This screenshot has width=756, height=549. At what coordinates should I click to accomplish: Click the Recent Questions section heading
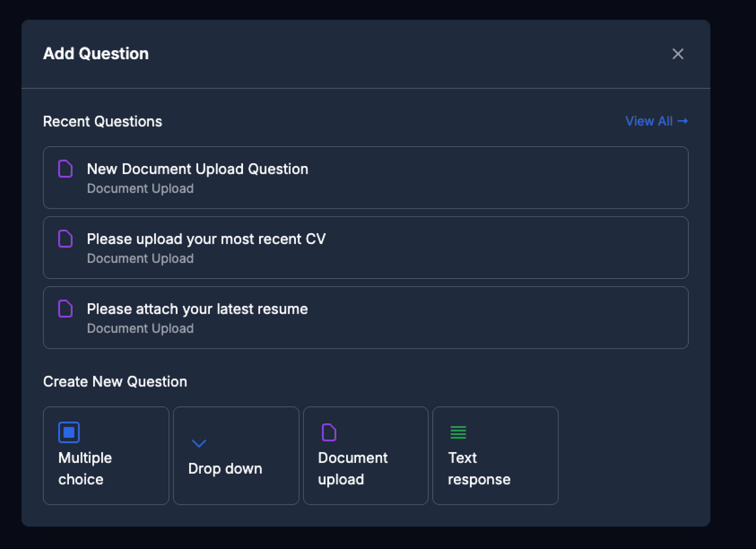click(x=102, y=121)
